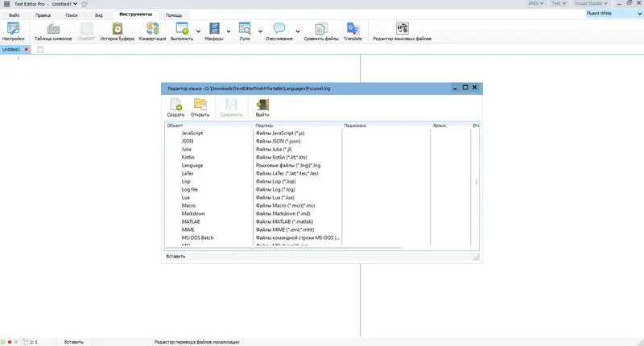Open the Поиск menu tab
The image size is (644, 346).
[x=72, y=15]
